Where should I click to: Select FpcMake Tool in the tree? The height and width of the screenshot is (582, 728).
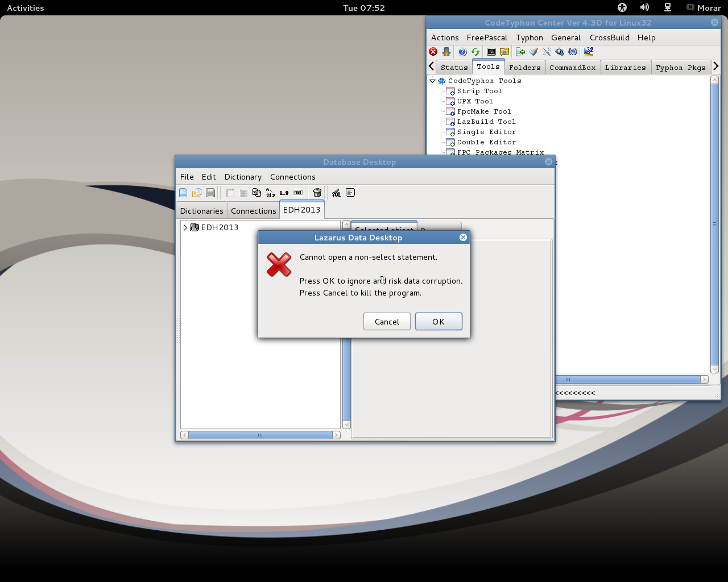click(484, 111)
